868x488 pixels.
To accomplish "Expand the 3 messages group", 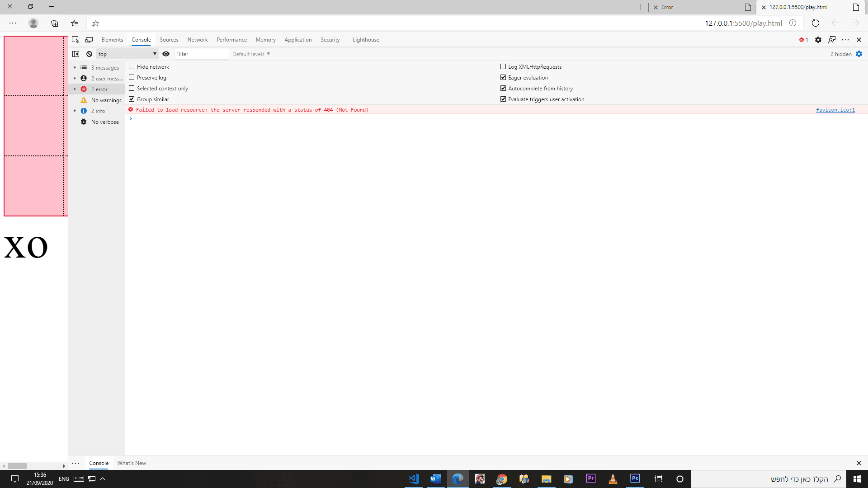I will (75, 68).
